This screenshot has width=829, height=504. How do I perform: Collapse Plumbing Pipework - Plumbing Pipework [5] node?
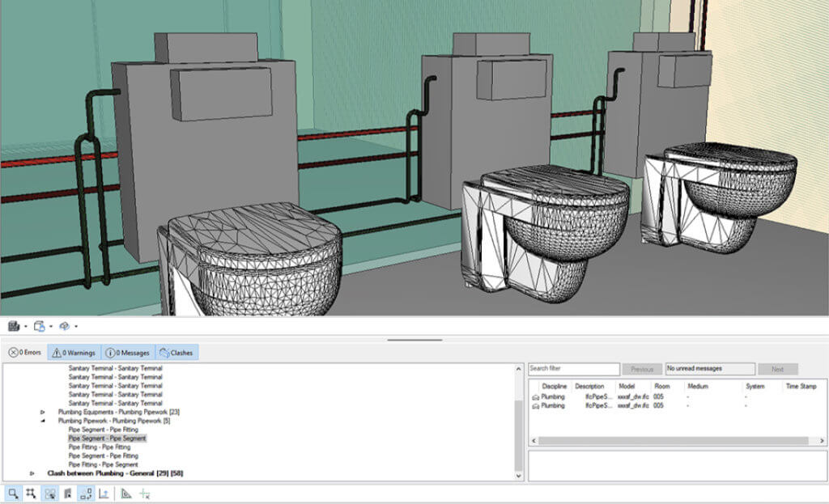[43, 421]
